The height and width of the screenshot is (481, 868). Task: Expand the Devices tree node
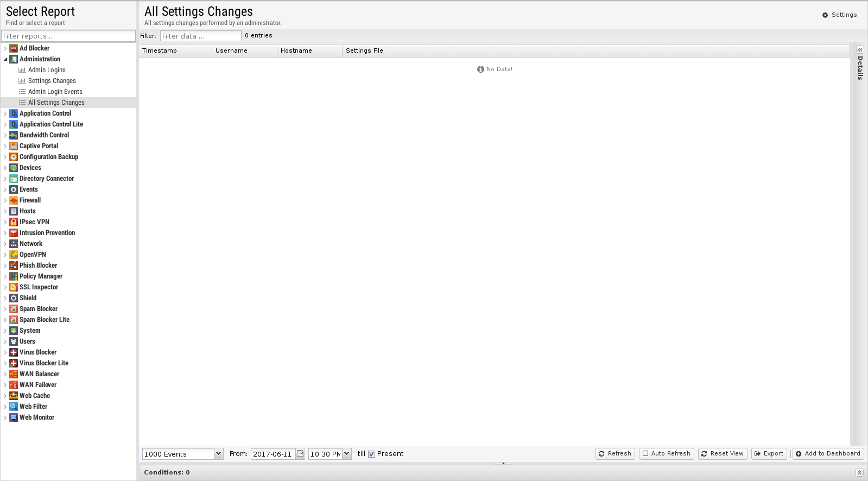5,168
